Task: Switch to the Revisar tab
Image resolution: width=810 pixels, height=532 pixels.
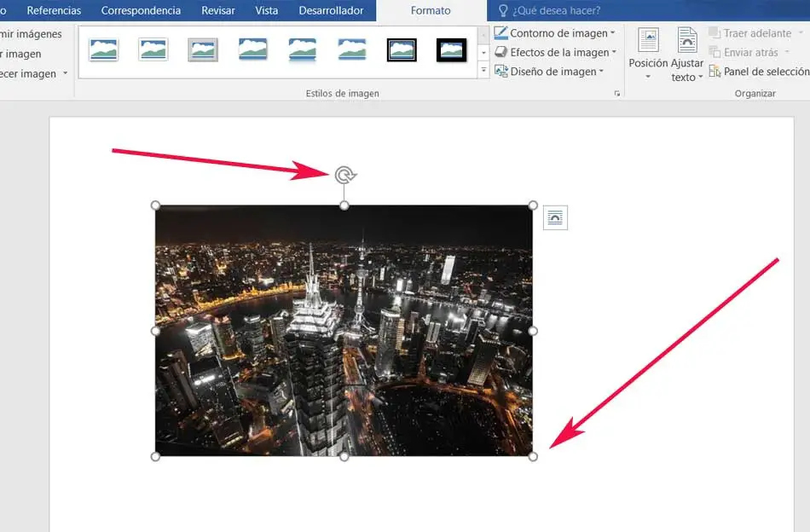Action: 218,10
